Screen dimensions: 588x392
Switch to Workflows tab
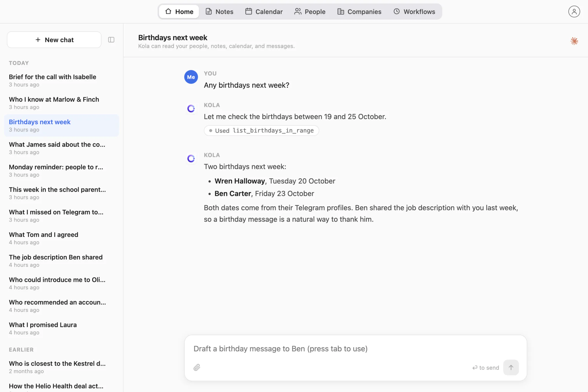414,12
